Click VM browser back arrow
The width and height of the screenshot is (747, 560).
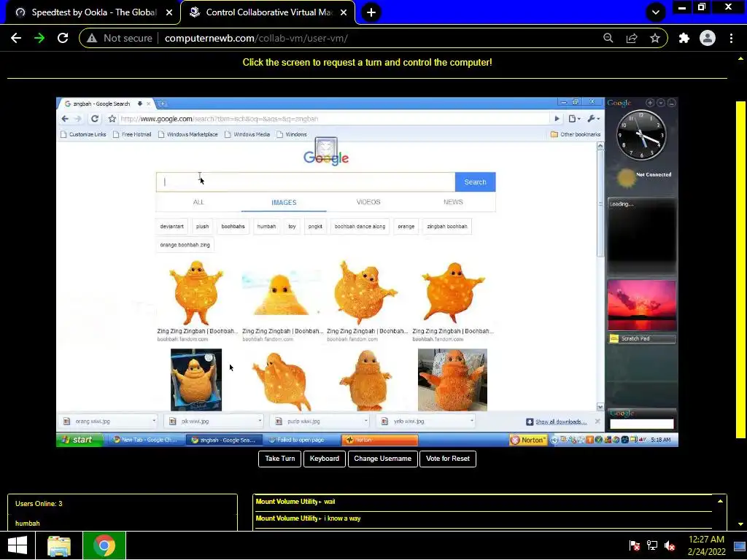pos(65,119)
